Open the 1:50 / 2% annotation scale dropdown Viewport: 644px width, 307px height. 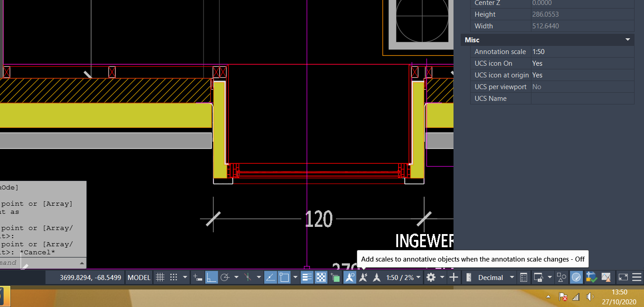coord(404,277)
